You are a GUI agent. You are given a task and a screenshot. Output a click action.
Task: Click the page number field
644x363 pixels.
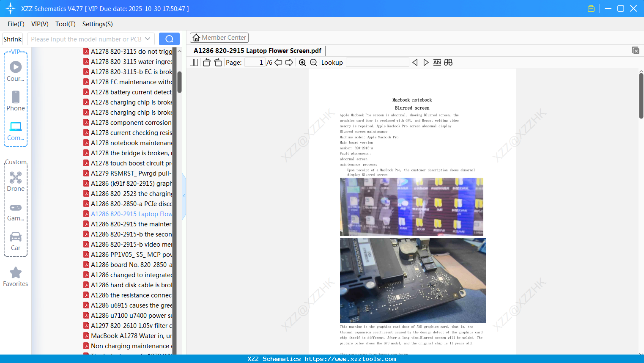[x=255, y=62]
